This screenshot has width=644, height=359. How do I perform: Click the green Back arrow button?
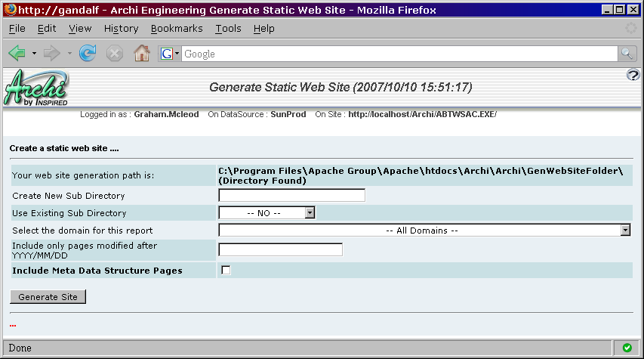[17, 54]
